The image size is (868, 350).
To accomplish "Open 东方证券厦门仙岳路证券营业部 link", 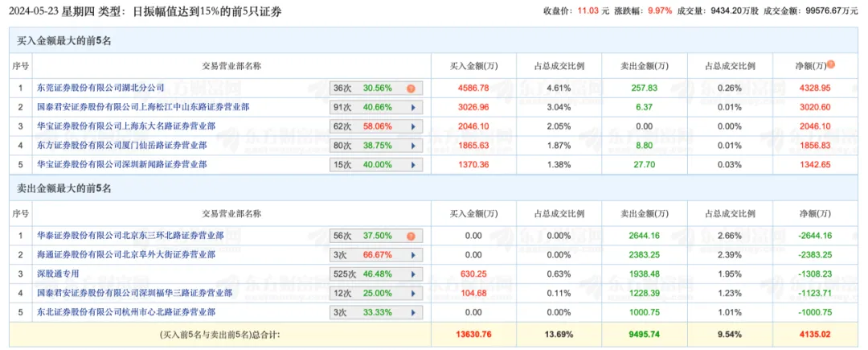I will pyautogui.click(x=122, y=146).
